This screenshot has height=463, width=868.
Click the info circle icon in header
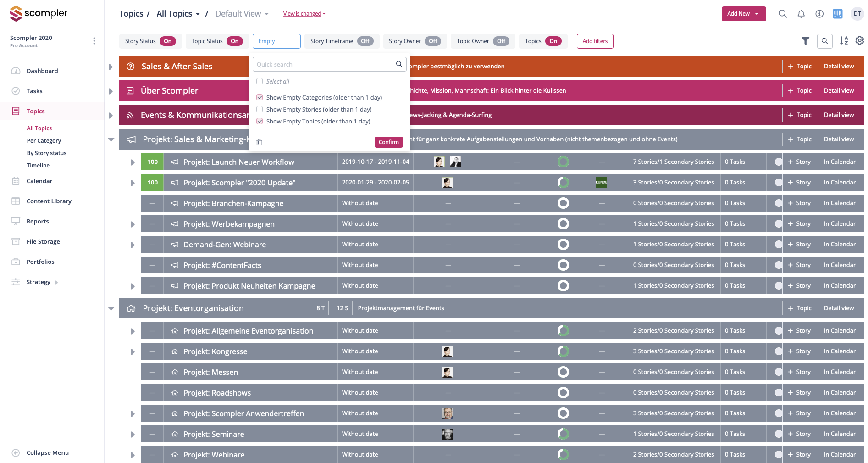pyautogui.click(x=819, y=14)
